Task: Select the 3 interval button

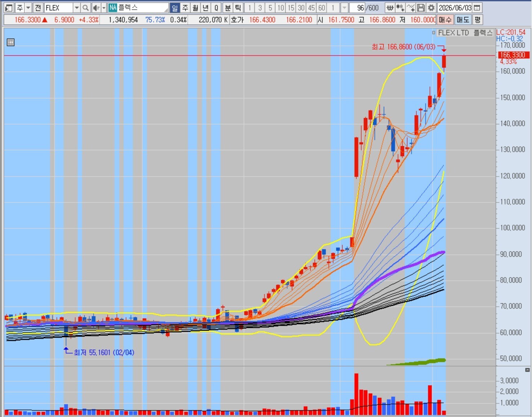Action: 260,8
